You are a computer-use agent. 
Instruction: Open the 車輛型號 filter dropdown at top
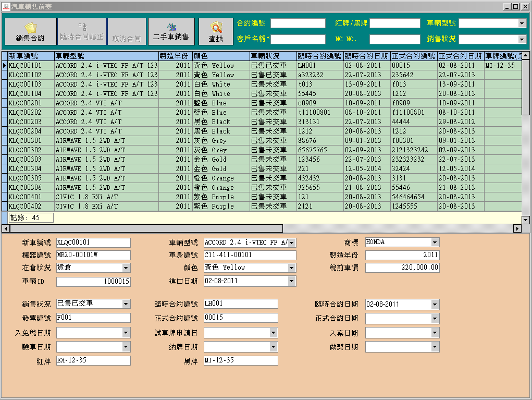point(522,23)
